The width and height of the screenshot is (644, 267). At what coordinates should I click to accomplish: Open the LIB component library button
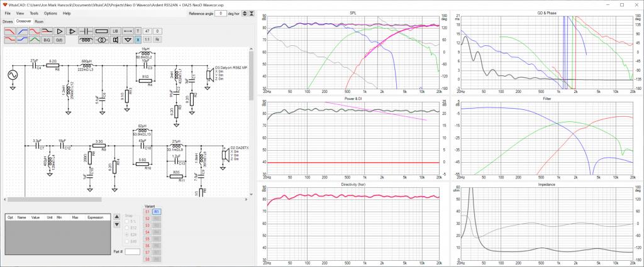pyautogui.click(x=116, y=31)
